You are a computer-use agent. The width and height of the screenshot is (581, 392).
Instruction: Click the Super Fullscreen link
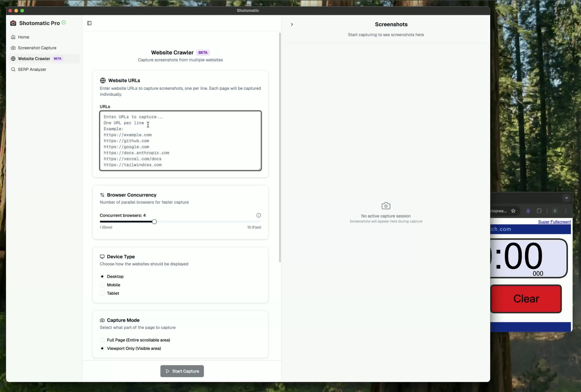click(x=554, y=222)
